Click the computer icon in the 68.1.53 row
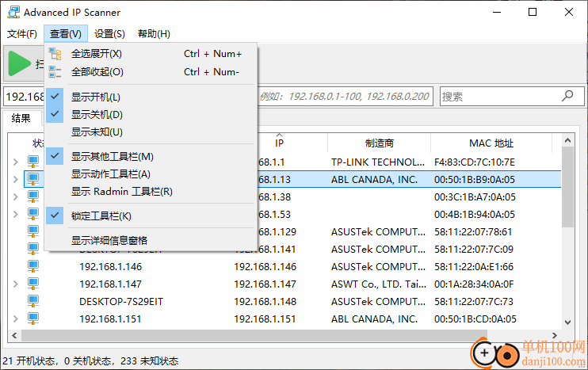The width and height of the screenshot is (588, 370). 33,214
